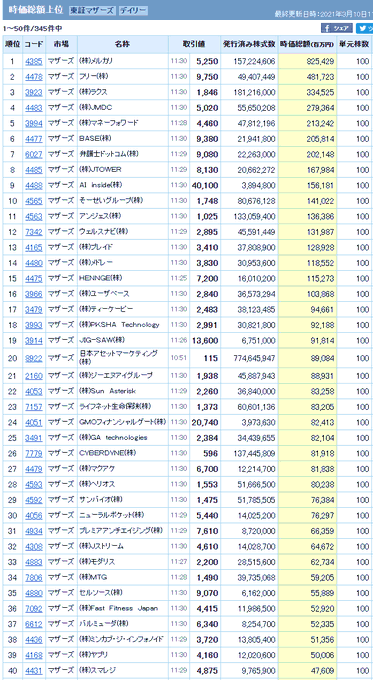Click the 時価総額(百万円) column header
Image resolution: width=373 pixels, height=680 pixels.
(307, 45)
